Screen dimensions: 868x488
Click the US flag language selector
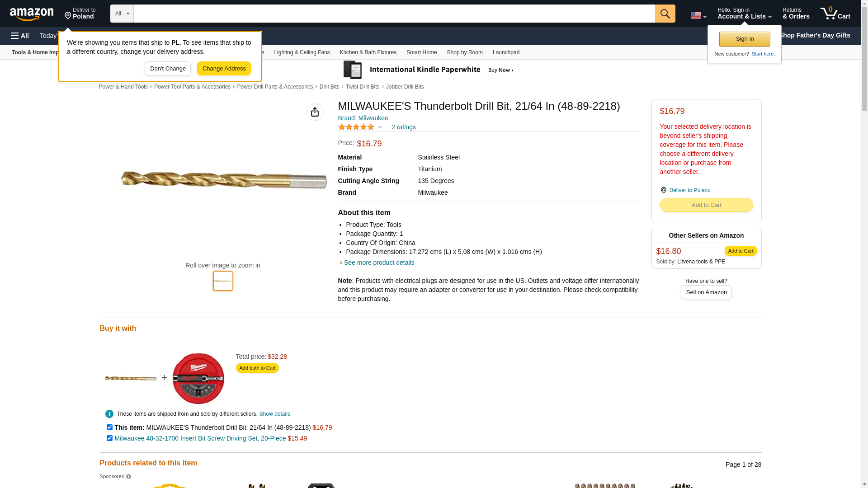(x=698, y=15)
